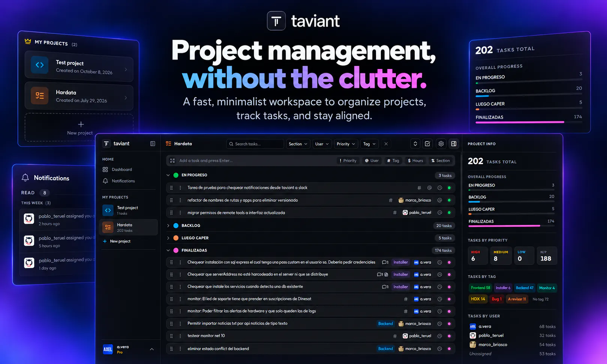Open project settings gear icon
Image resolution: width=607 pixels, height=364 pixels.
pos(441,144)
